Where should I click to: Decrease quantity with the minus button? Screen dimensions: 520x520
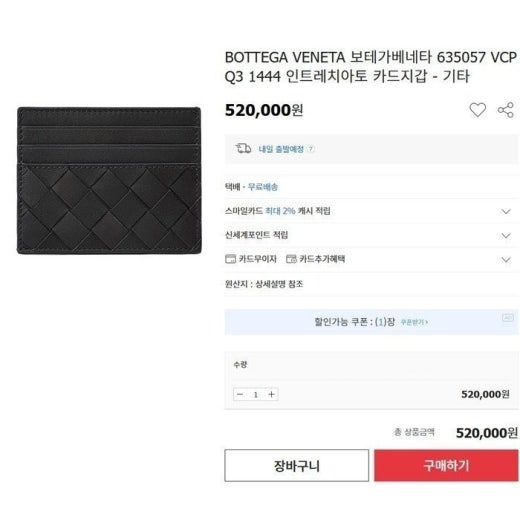[x=240, y=394]
